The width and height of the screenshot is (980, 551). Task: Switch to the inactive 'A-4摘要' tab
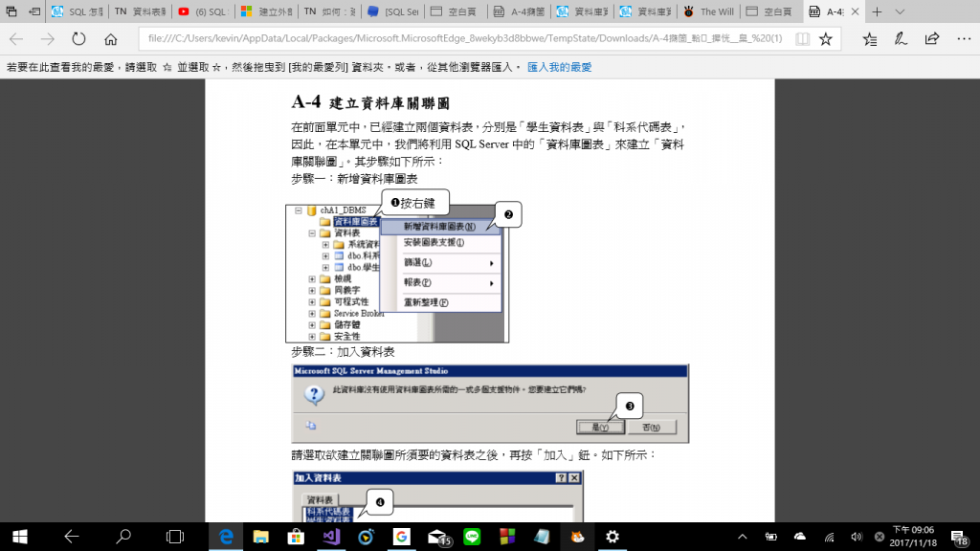click(x=519, y=11)
